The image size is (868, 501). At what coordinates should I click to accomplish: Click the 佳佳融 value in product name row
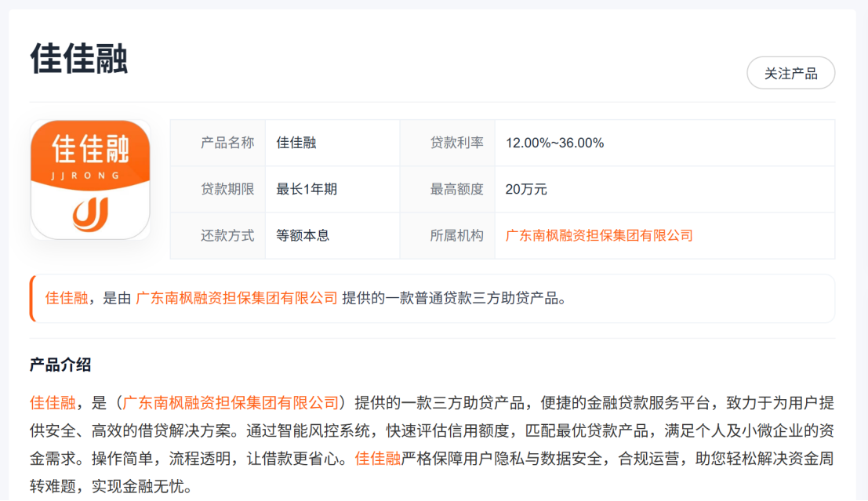(296, 143)
